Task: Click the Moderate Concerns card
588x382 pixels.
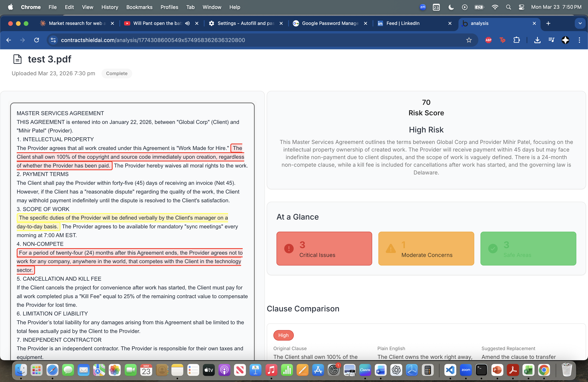Action: point(426,249)
